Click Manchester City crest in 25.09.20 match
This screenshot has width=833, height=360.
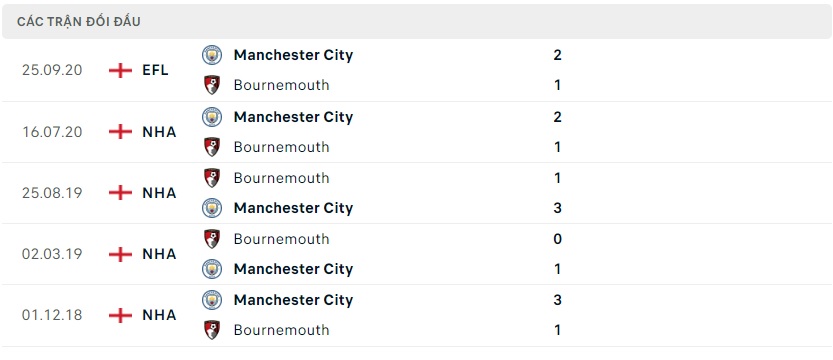(212, 55)
